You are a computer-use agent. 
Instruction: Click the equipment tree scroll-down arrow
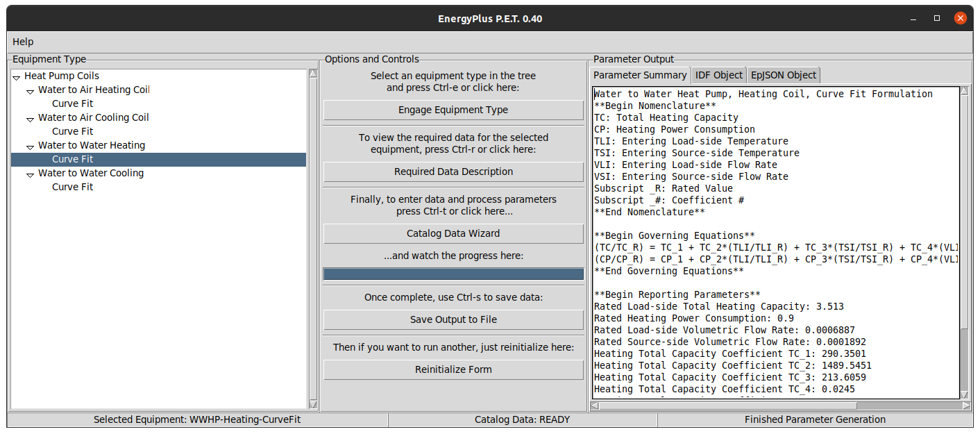(312, 404)
